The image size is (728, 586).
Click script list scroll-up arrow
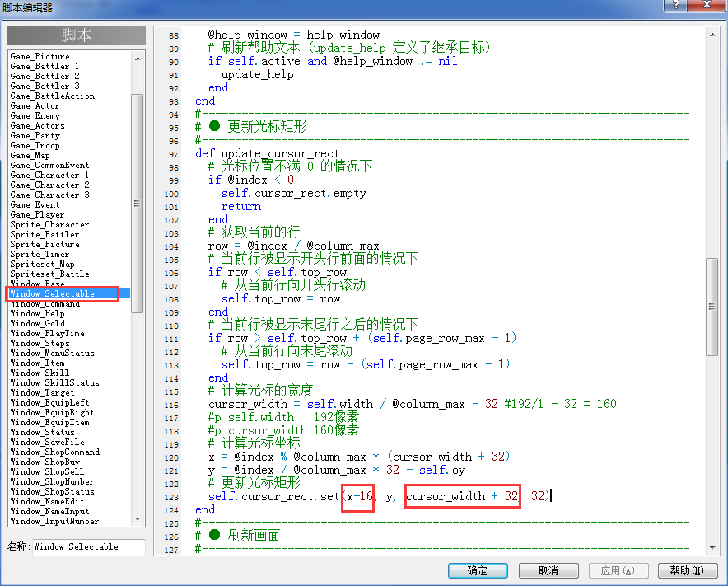(138, 59)
